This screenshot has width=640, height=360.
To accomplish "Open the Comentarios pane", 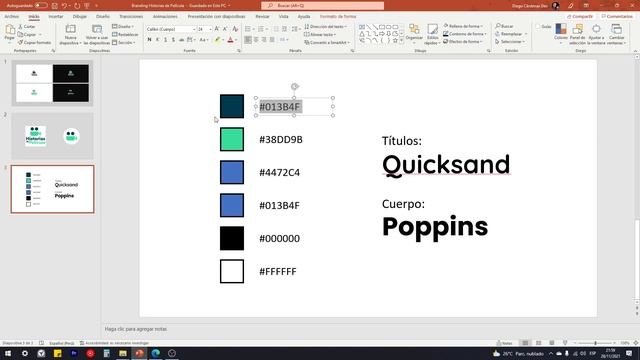I will (x=617, y=16).
